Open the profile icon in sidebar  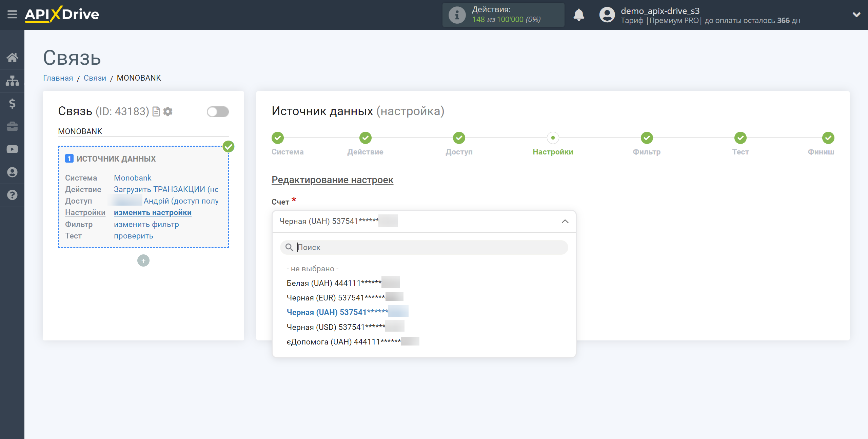click(x=12, y=172)
